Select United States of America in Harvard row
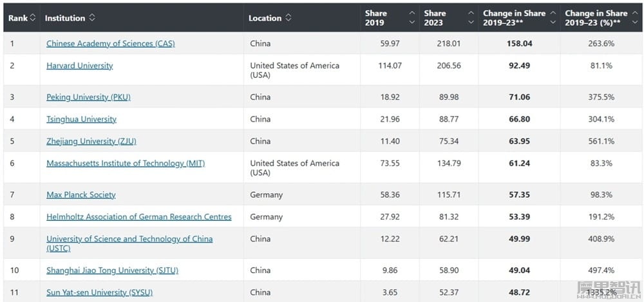Image resolution: width=644 pixels, height=302 pixels. click(295, 70)
